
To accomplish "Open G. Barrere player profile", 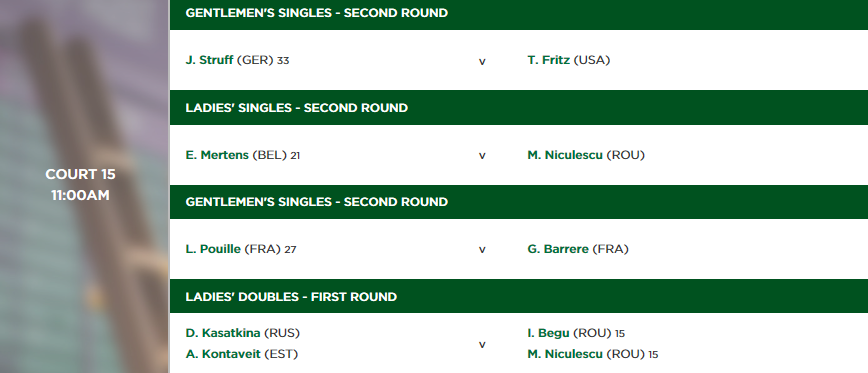I will (558, 250).
